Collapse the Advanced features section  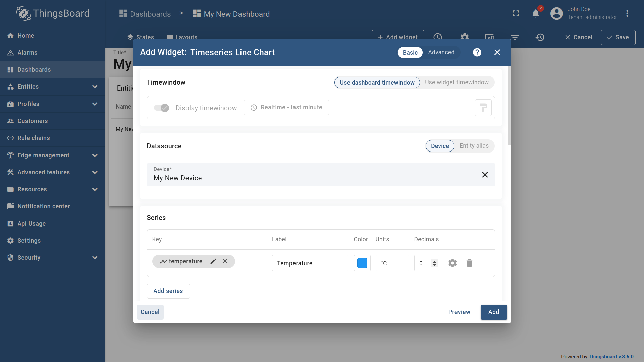click(95, 172)
